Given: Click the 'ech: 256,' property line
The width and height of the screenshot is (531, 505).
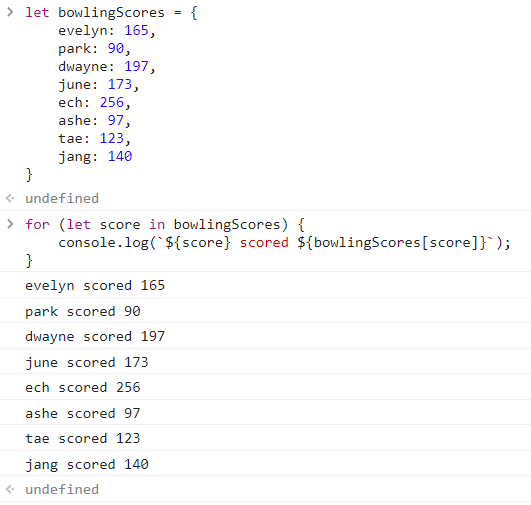Looking at the screenshot, I should (x=94, y=103).
